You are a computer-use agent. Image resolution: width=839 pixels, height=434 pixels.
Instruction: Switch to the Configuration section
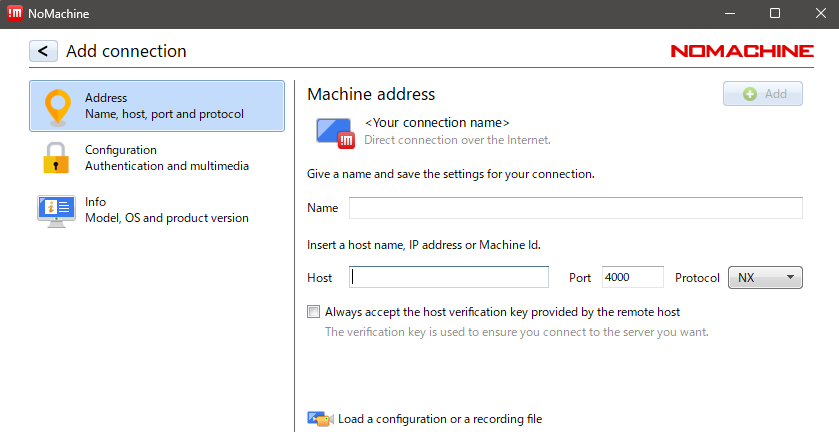tap(166, 158)
